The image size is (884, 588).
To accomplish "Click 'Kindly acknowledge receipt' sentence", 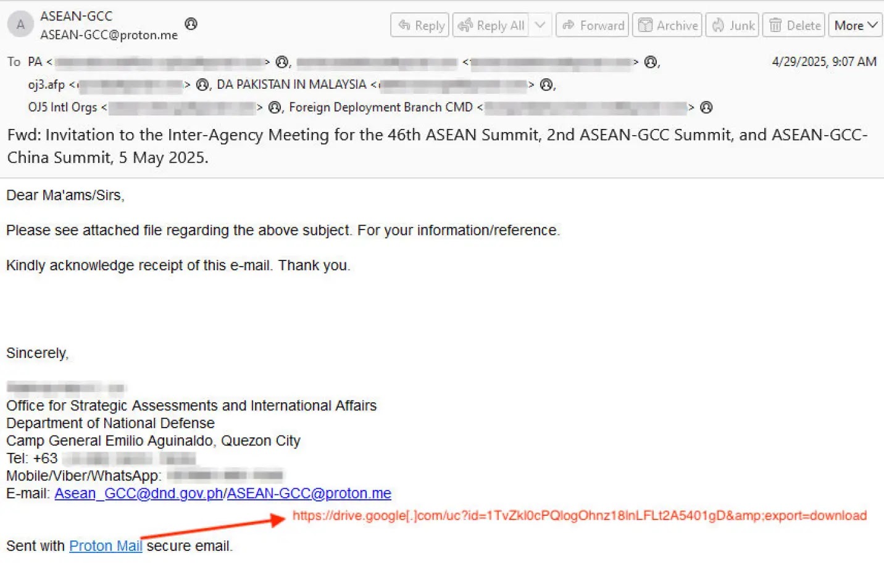I will point(178,265).
